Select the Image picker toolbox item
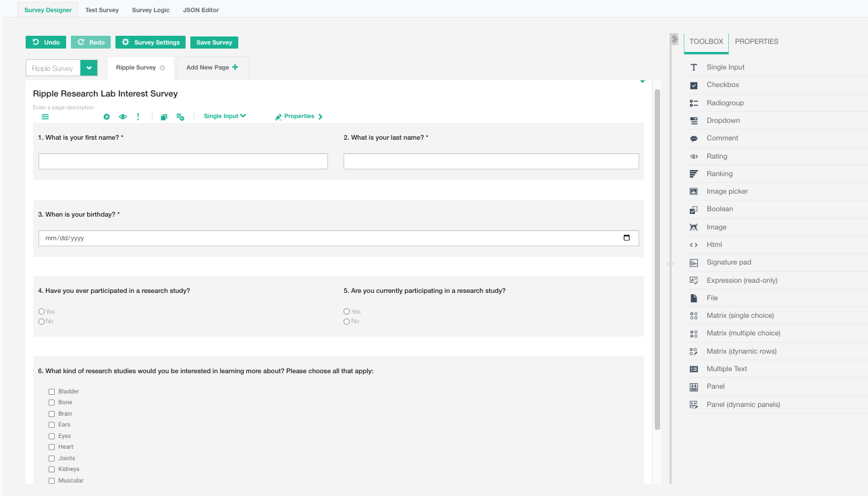This screenshot has width=868, height=496. click(x=727, y=192)
